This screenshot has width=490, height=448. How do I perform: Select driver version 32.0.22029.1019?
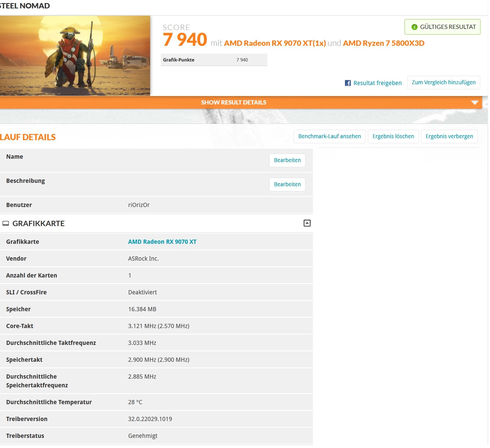(150, 419)
